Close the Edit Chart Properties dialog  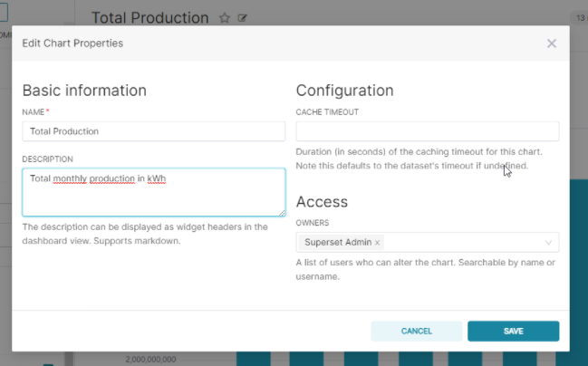coord(551,43)
